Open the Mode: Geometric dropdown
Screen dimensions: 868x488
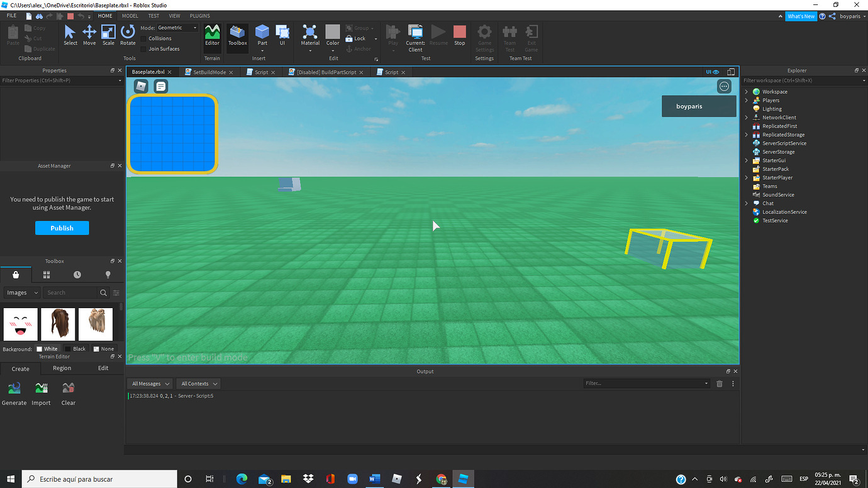[x=175, y=27]
